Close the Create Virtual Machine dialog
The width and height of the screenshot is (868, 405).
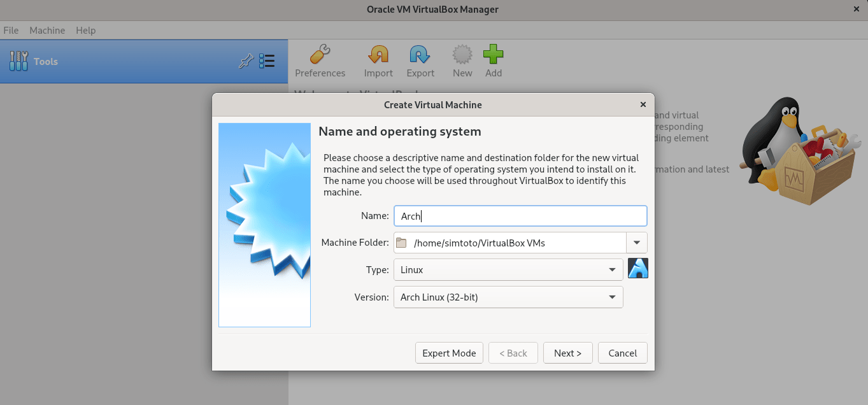point(643,104)
